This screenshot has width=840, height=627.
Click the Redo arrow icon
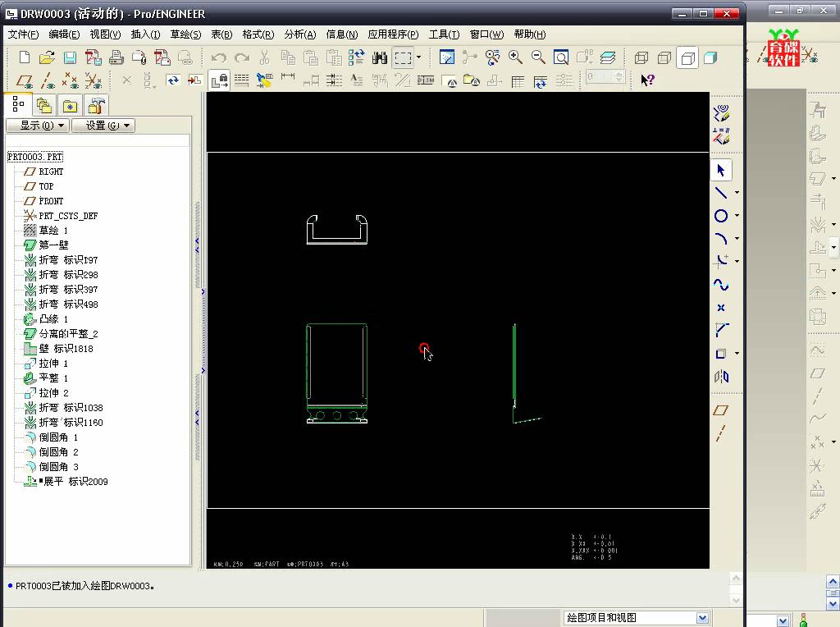[242, 57]
